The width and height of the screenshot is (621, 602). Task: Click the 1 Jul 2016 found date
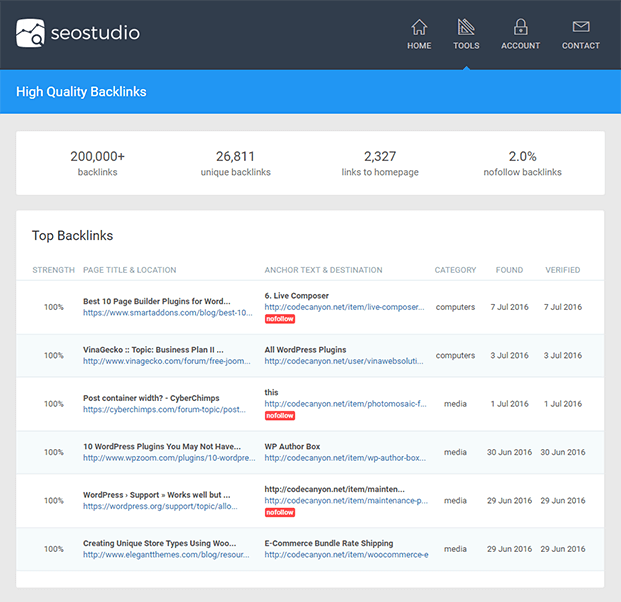(509, 404)
